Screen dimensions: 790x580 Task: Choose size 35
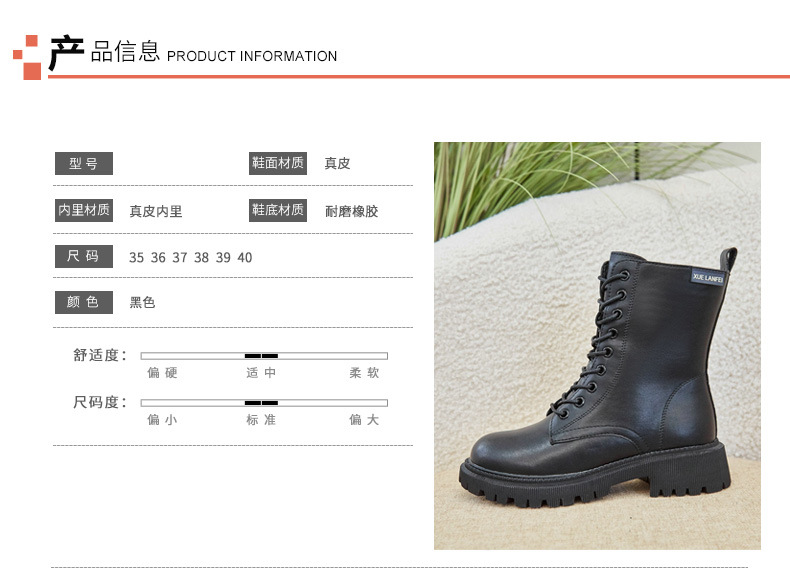pyautogui.click(x=137, y=257)
